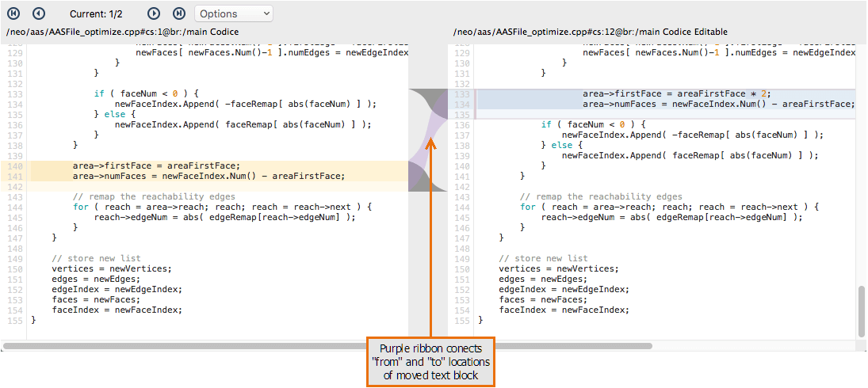Viewport: 868px width, 388px height.
Task: Click right line 144 for reach loop
Action: 669,207
